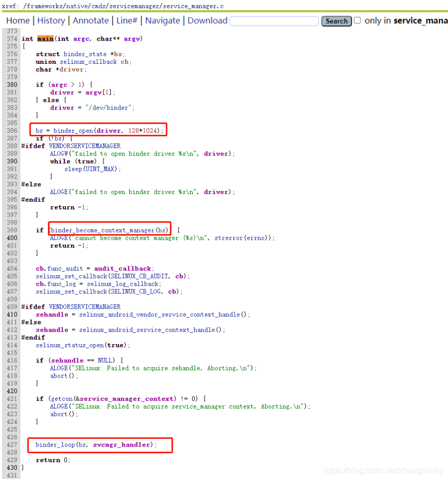Open selinux_callback symbol on line 377
This screenshot has width=448, height=480.
point(88,62)
